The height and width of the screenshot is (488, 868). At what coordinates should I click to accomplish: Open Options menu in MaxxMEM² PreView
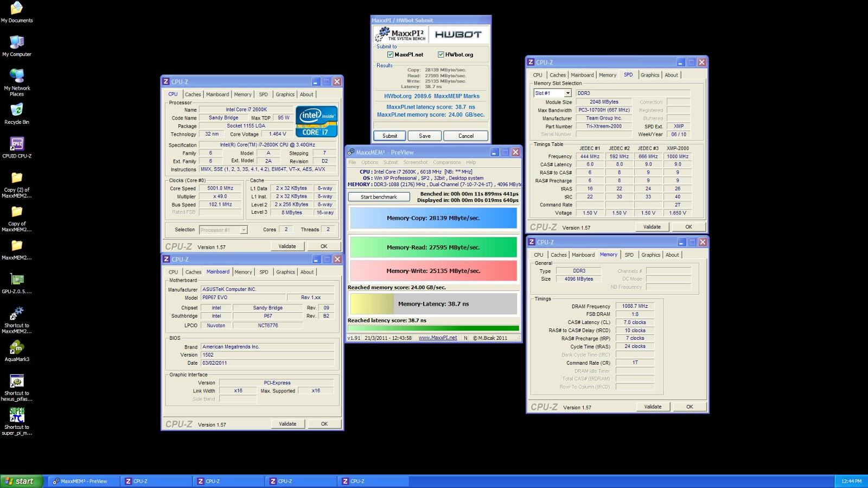pos(369,162)
